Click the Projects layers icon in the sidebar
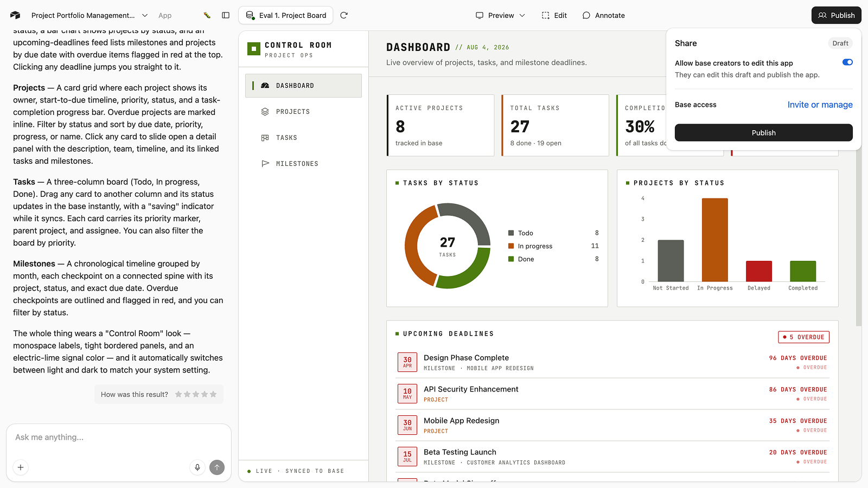868x488 pixels. click(265, 112)
